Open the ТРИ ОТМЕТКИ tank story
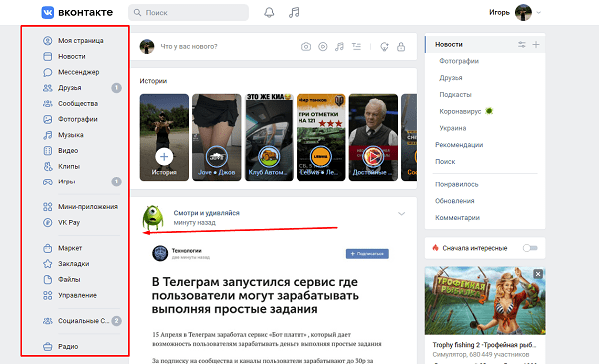The height and width of the screenshot is (364, 599). (320, 137)
